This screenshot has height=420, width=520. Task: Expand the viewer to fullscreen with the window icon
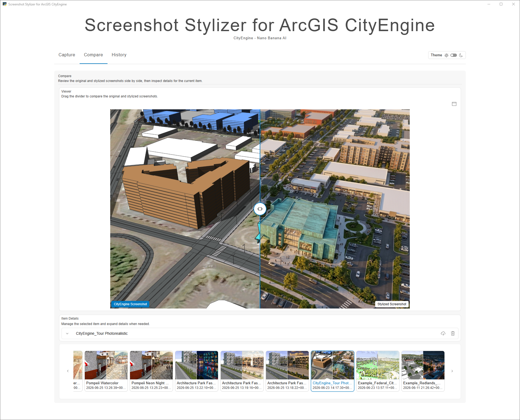click(x=454, y=104)
